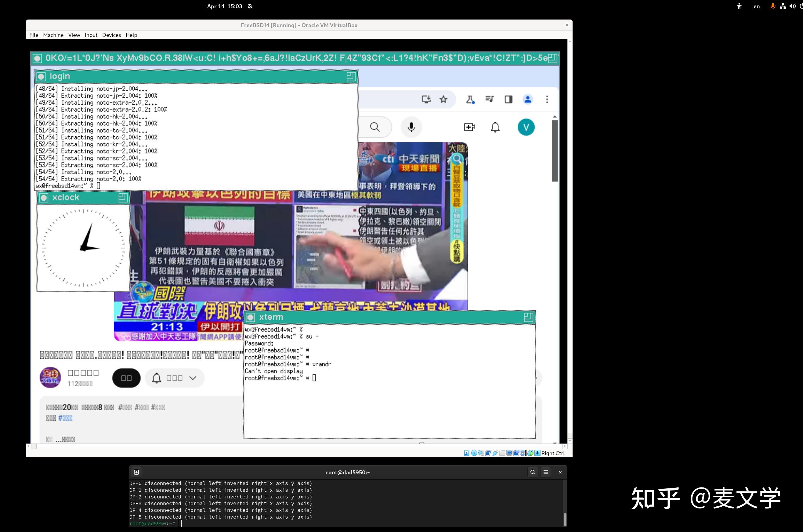
Task: Click the blue hashtag link in the description
Action: point(66,418)
